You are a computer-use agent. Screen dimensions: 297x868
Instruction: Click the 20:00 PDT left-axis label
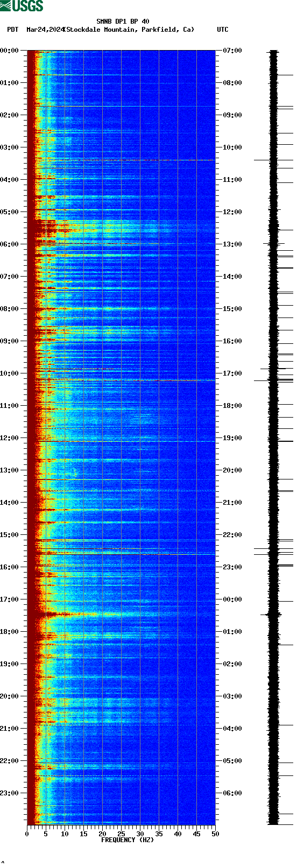[x=9, y=696]
